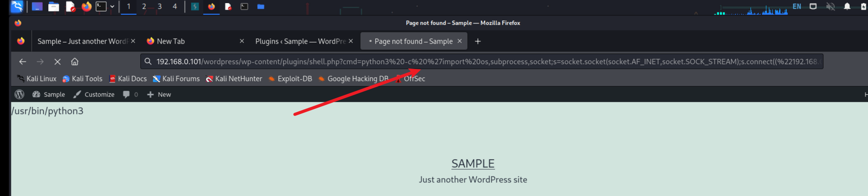The image size is (868, 196).
Task: Switch to Plugins ‹ Sample — WordPress tab
Action: [x=301, y=41]
